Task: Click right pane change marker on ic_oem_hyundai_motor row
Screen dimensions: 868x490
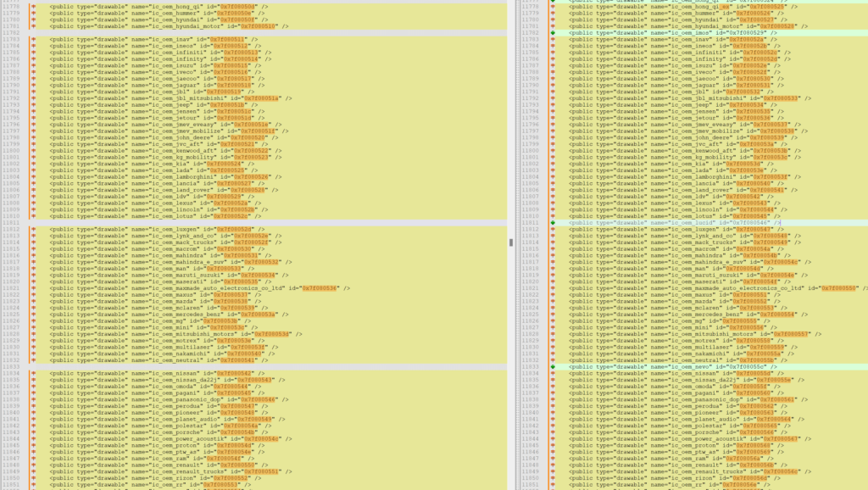Action: point(553,26)
